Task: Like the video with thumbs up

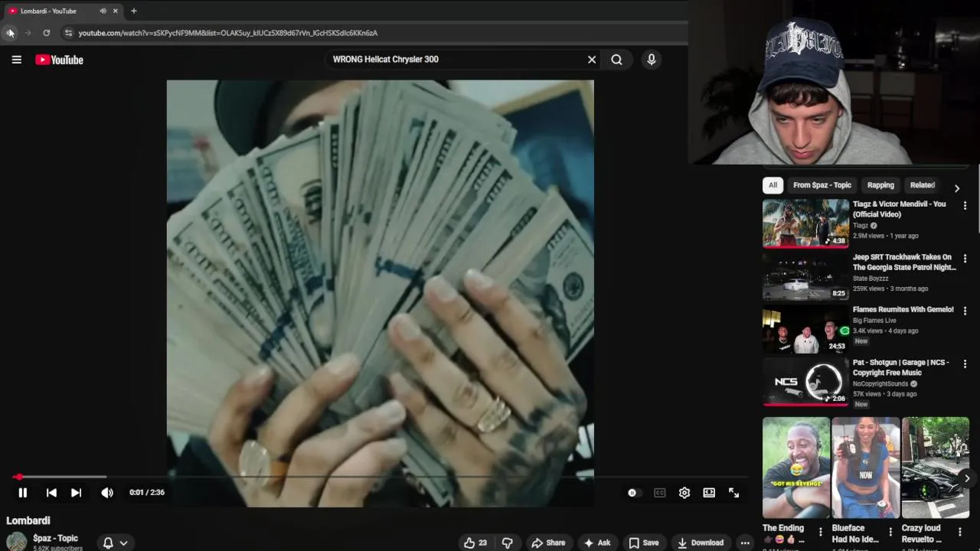Action: click(475, 543)
